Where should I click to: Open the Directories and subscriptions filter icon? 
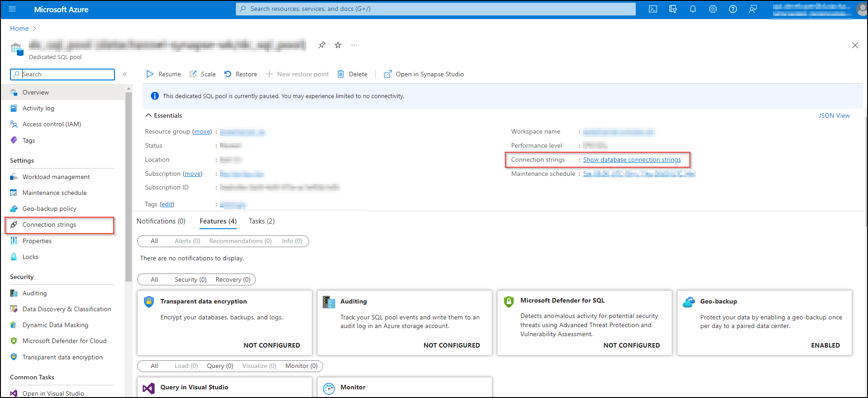coord(673,9)
